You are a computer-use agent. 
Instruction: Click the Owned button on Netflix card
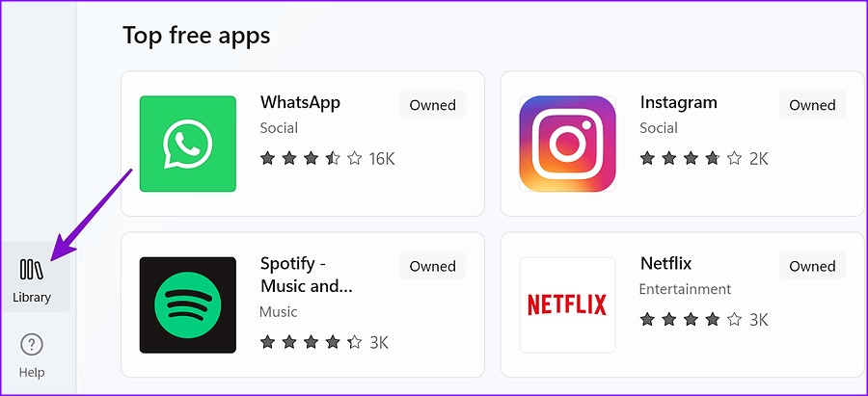813,266
